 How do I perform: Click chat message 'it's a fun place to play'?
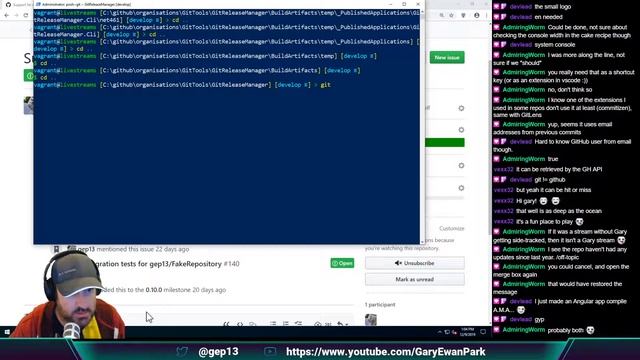(544, 222)
